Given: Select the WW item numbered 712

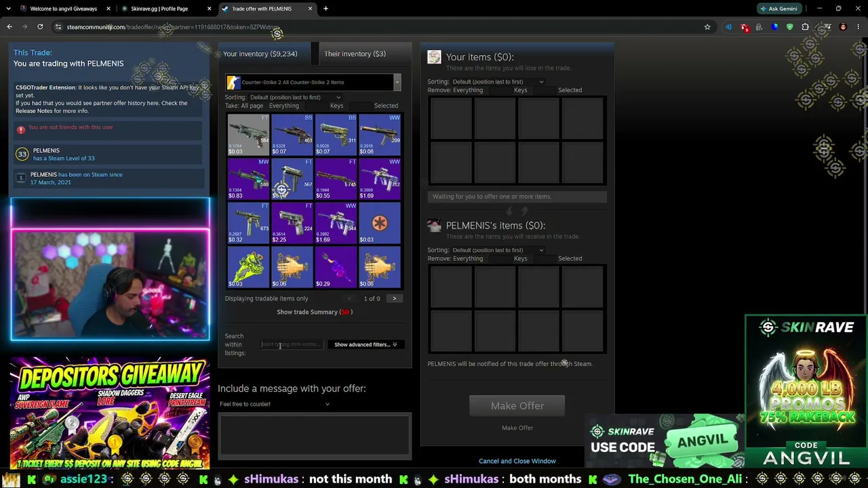Looking at the screenshot, I should pyautogui.click(x=380, y=178).
